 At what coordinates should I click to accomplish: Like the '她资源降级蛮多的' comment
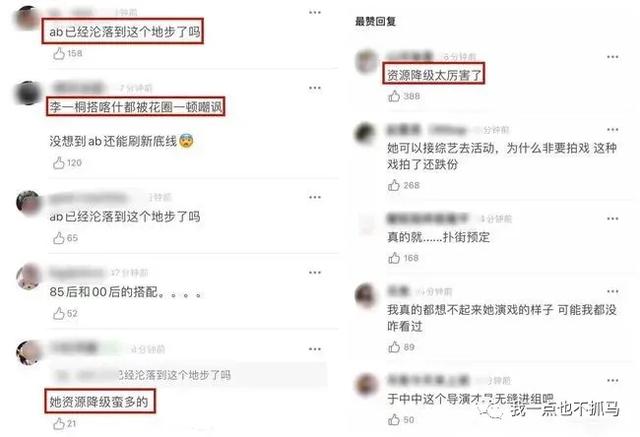coord(59,424)
